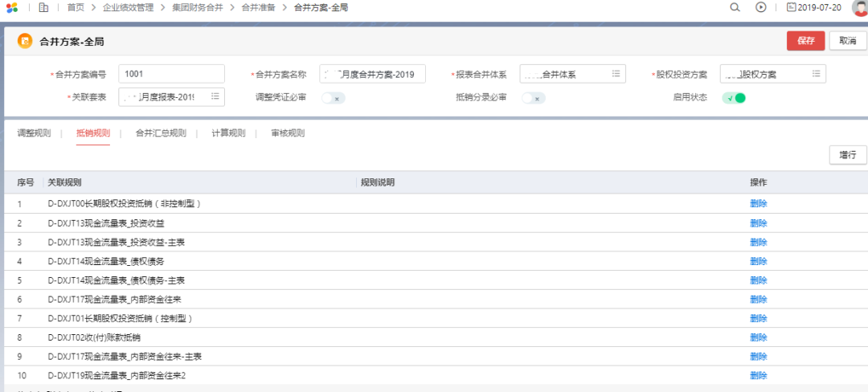This screenshot has height=392, width=868.
Task: Click the colorful app logo icon
Action: pos(11,7)
